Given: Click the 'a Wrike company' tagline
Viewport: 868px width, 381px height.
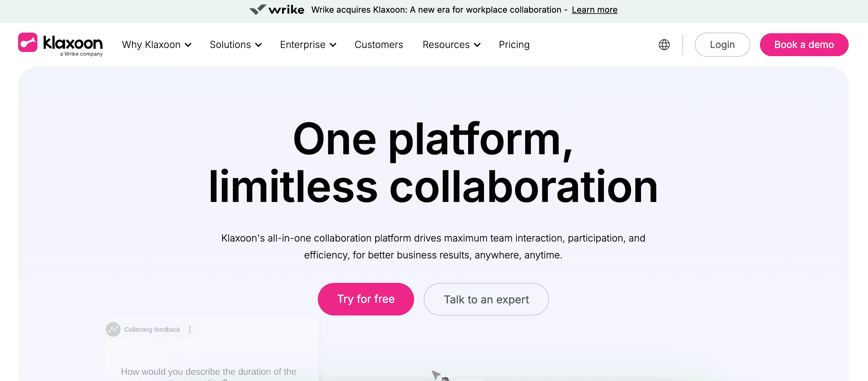Looking at the screenshot, I should pyautogui.click(x=81, y=54).
